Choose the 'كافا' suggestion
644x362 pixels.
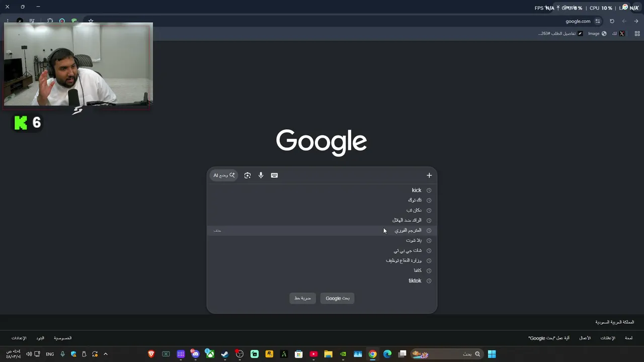(322, 270)
